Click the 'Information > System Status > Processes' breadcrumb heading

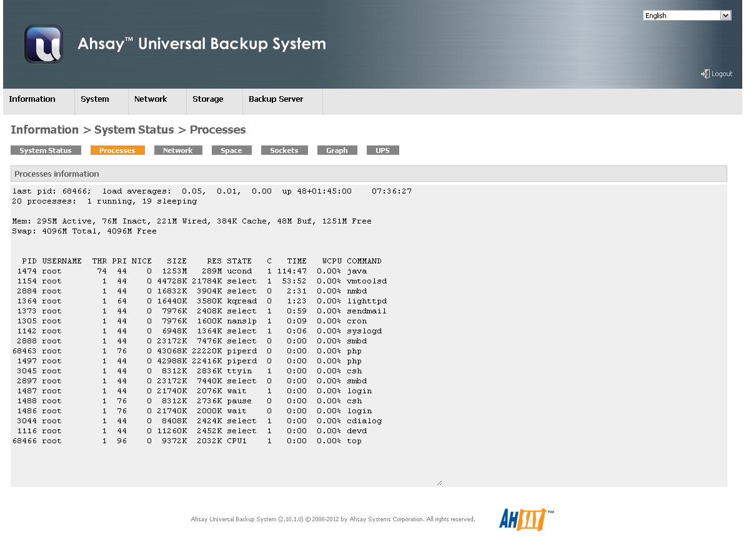[x=128, y=130]
